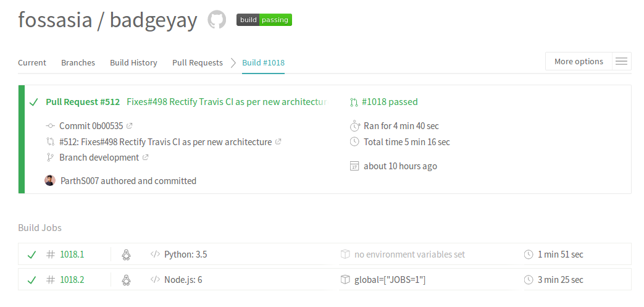Click the #1018 passed status link
Viewport: 644px width, 307px height.
click(x=389, y=102)
